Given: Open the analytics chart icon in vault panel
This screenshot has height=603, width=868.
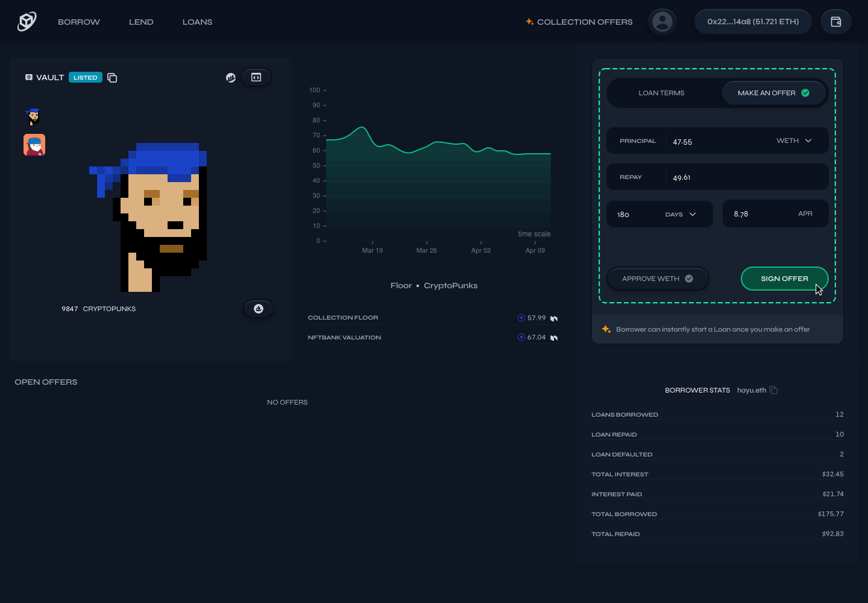Looking at the screenshot, I should (231, 77).
